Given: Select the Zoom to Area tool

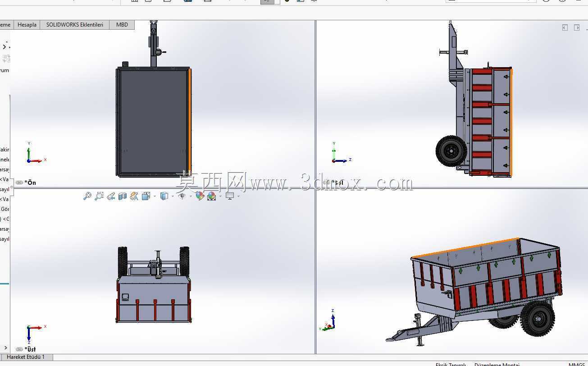Looking at the screenshot, I should (x=99, y=196).
